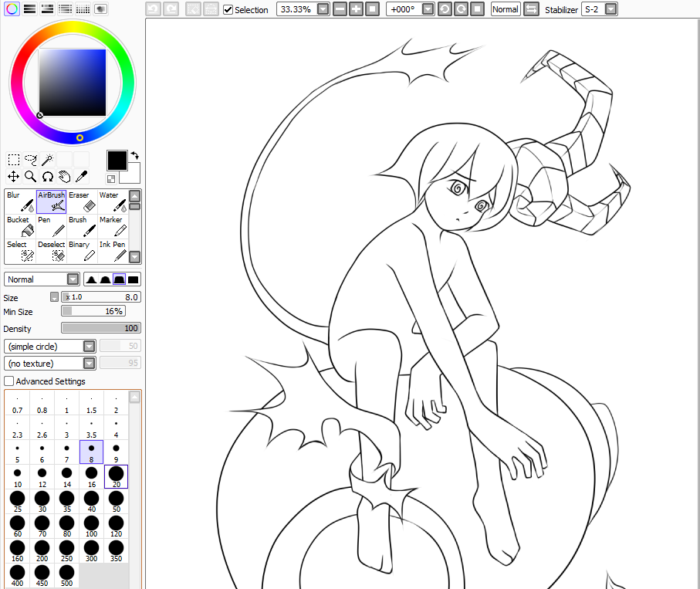Flip the canvas view horizontally
Viewport: 700px width, 589px height.
click(531, 9)
